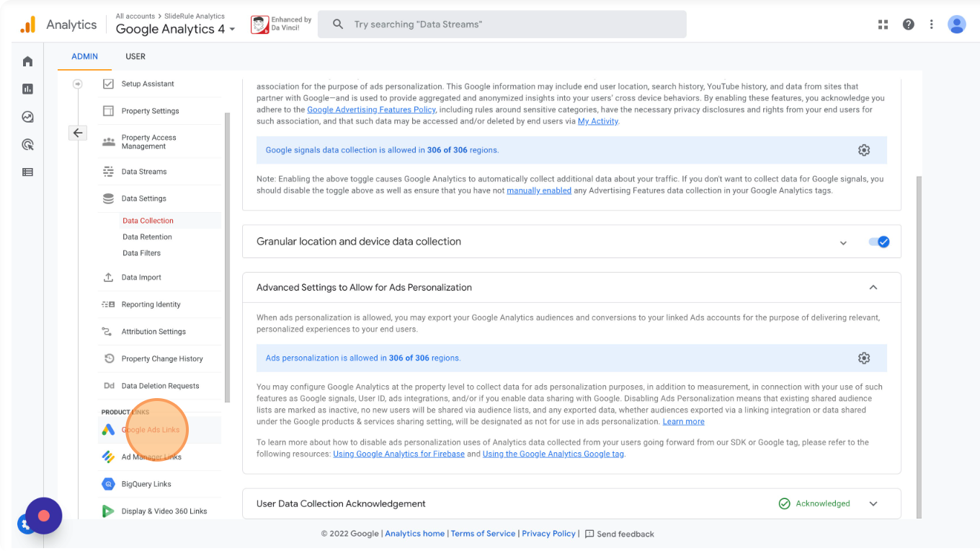This screenshot has height=551, width=980.
Task: Click the search bar input field
Action: click(x=504, y=25)
